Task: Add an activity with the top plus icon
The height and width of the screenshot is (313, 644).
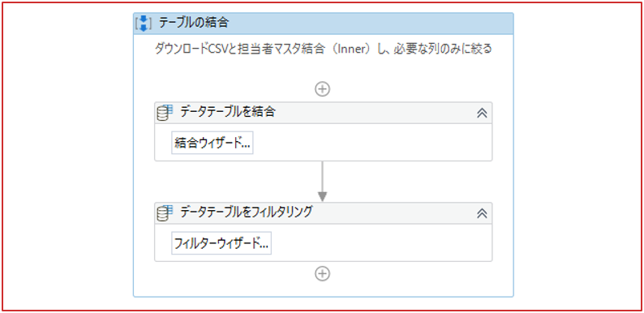Action: click(x=323, y=89)
